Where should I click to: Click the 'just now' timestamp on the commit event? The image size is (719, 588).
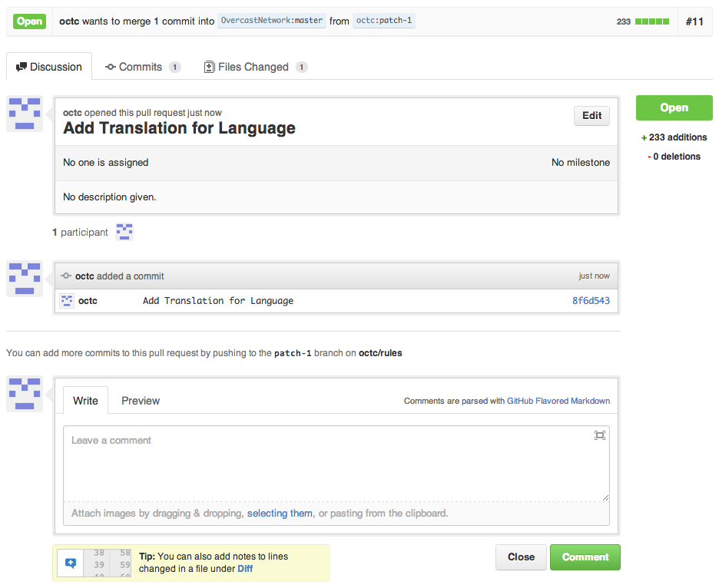click(x=595, y=276)
